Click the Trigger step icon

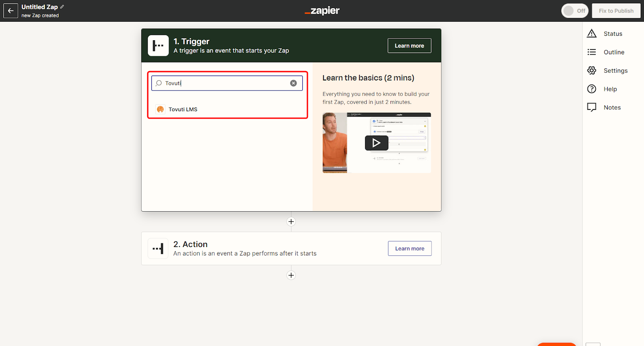click(x=158, y=45)
